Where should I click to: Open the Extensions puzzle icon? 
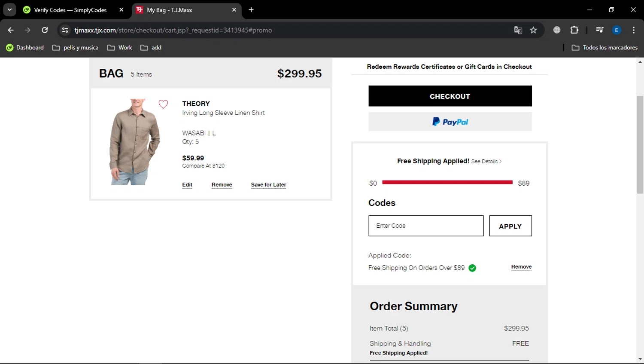point(574,30)
